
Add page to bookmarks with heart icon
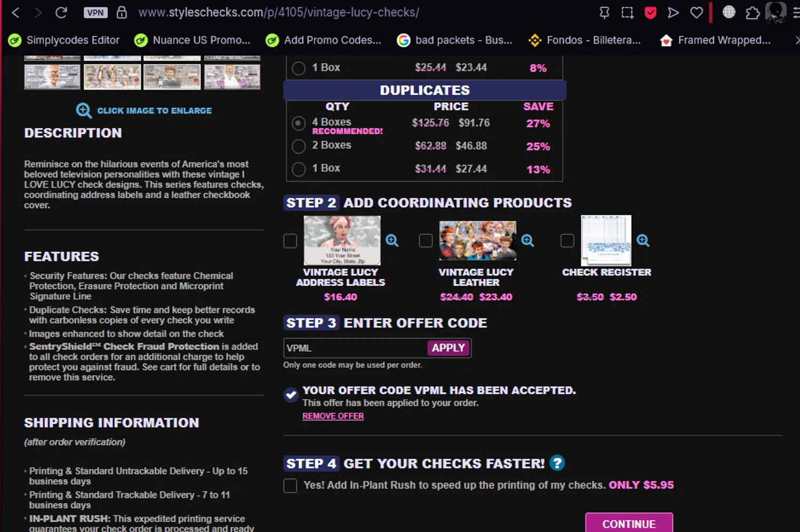pyautogui.click(x=697, y=13)
